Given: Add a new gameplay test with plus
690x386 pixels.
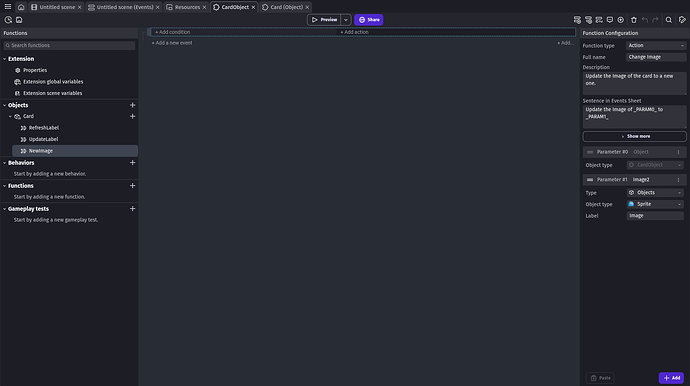Looking at the screenshot, I should pos(132,209).
